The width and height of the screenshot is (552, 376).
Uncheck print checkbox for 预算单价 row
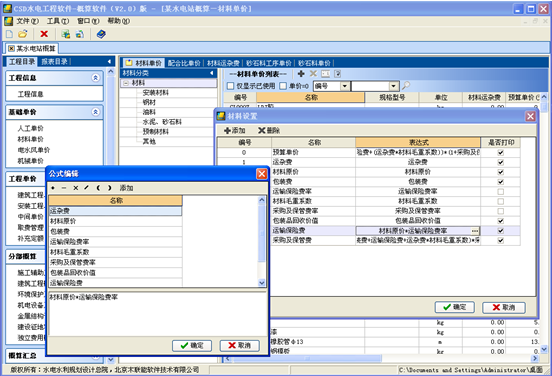click(x=501, y=152)
